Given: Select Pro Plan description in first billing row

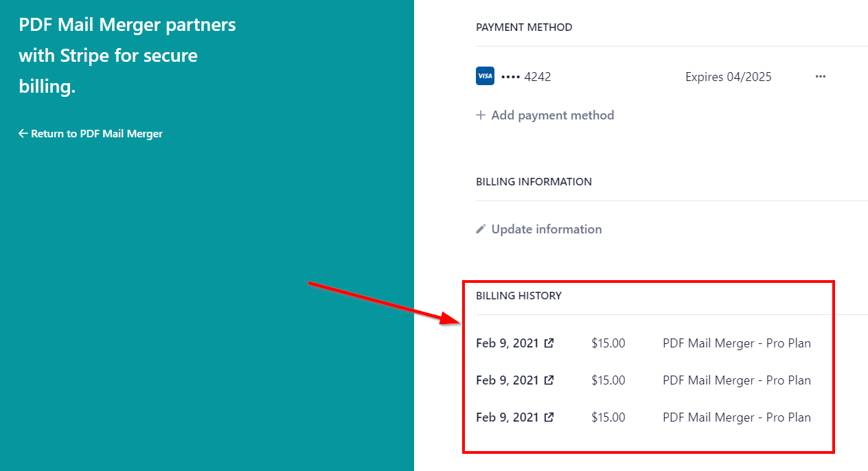Looking at the screenshot, I should pos(736,343).
